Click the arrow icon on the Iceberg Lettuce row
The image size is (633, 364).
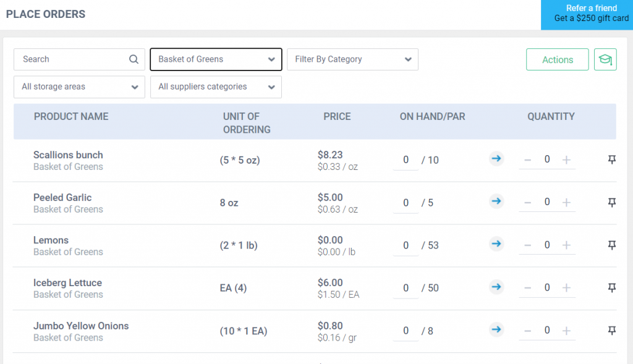496,287
